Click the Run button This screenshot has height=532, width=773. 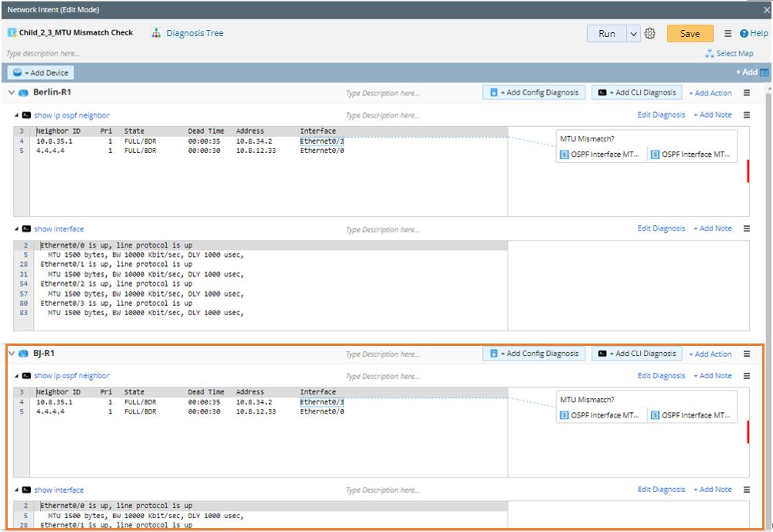coord(607,34)
